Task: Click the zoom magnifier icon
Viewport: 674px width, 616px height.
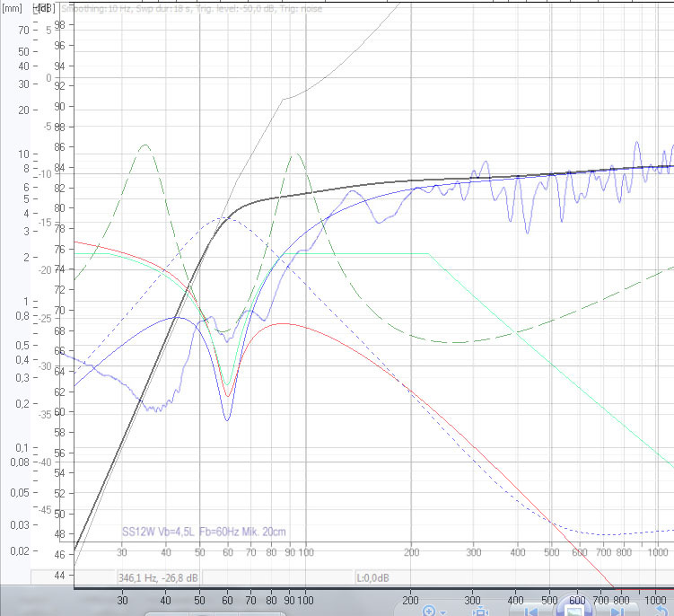Action: pyautogui.click(x=430, y=611)
